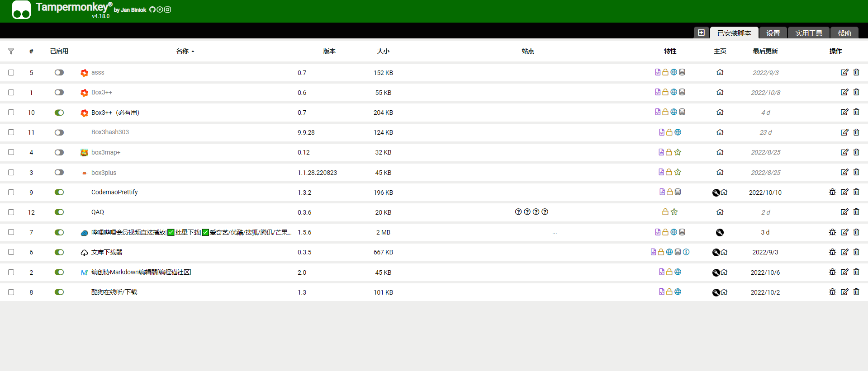Click the 2022/10/2 update date for 酷狗
The image size is (868, 371).
click(765, 292)
